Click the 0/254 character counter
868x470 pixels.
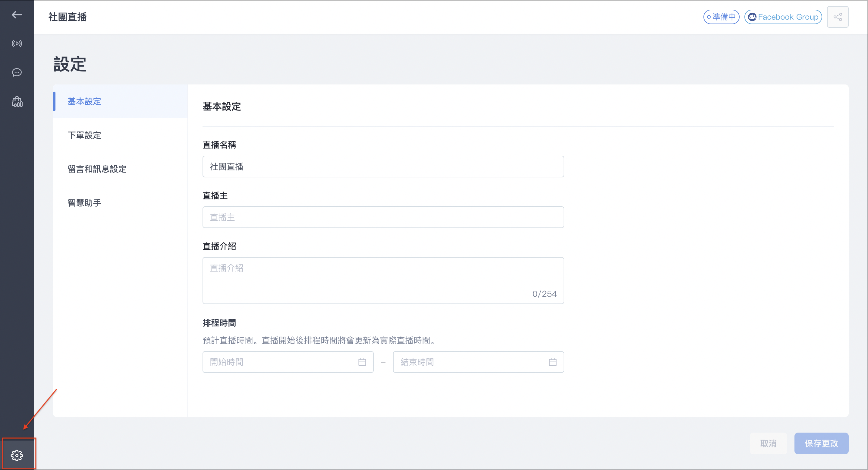pyautogui.click(x=545, y=294)
